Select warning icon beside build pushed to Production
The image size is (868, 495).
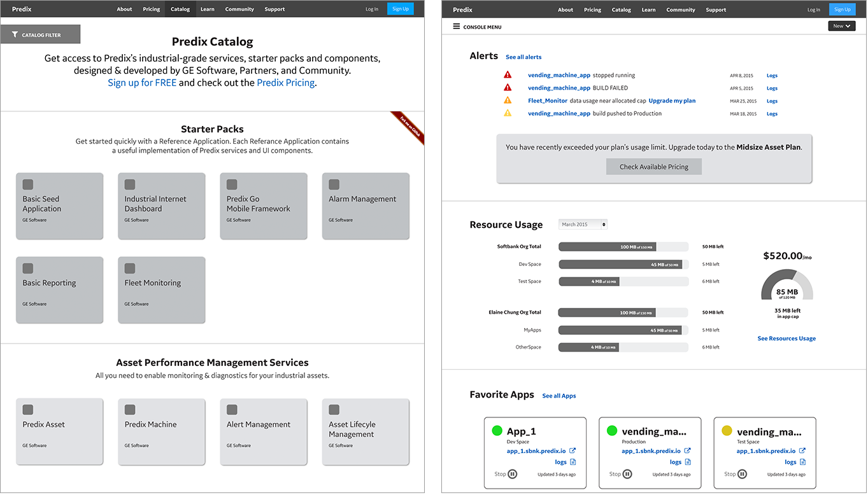(508, 113)
